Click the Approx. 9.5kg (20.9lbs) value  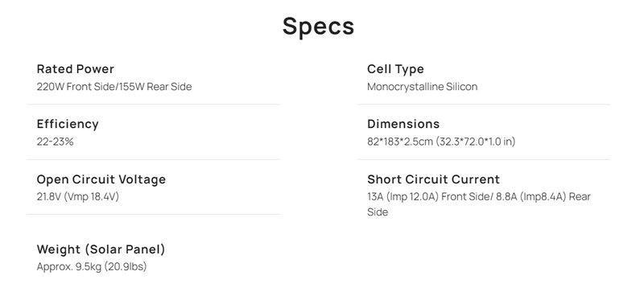[92, 266]
